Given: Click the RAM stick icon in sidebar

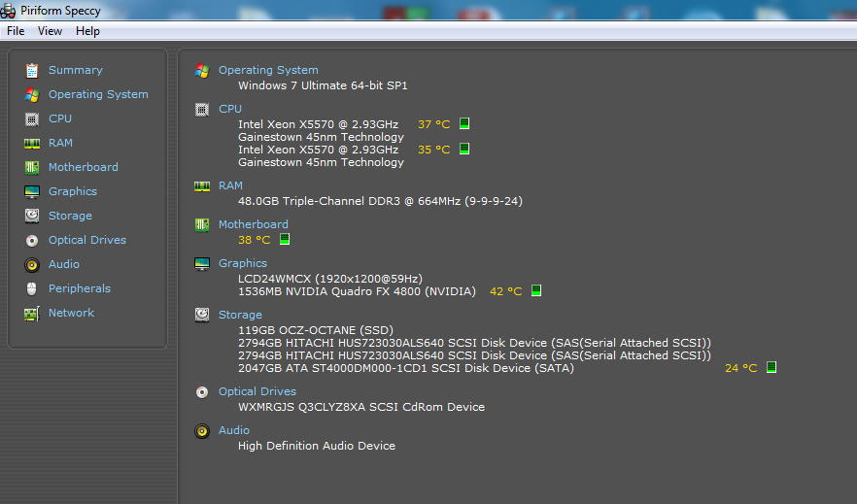Looking at the screenshot, I should (x=32, y=144).
